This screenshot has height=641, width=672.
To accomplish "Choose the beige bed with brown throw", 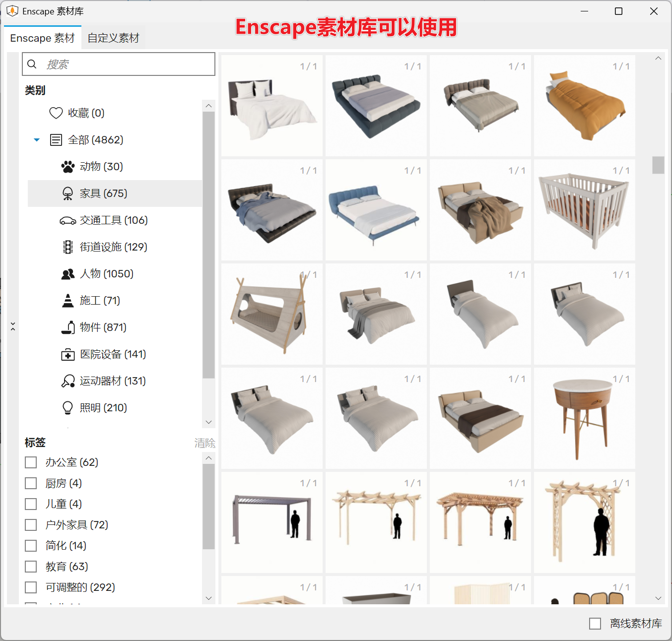I will [x=480, y=210].
